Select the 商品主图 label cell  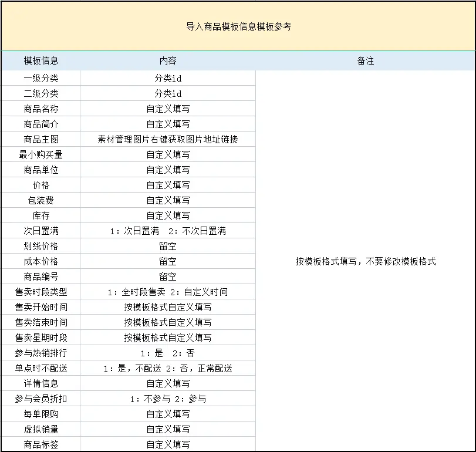click(41, 139)
